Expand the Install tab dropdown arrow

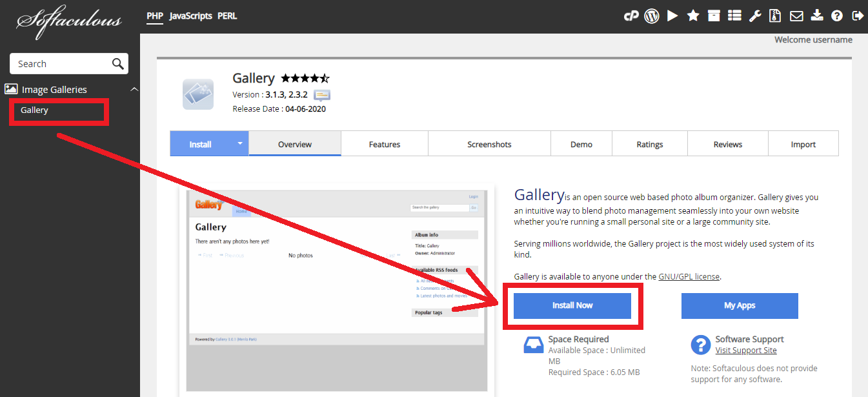click(239, 144)
